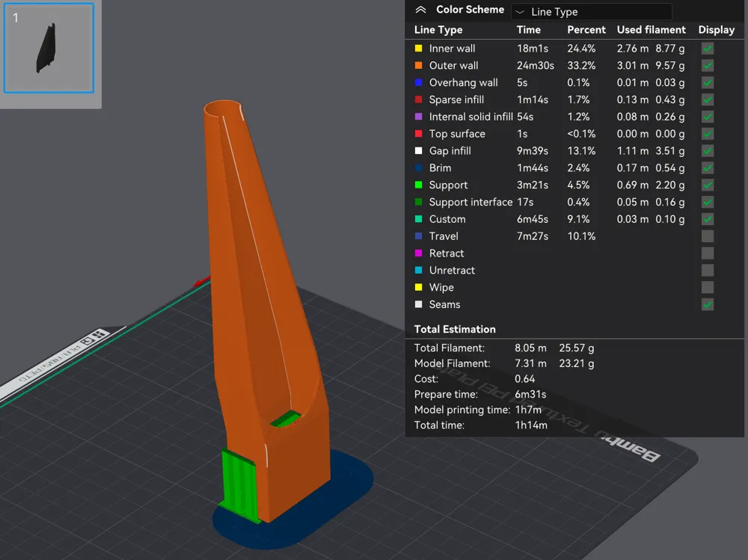This screenshot has height=560, width=748.
Task: Click the yellow Wipe swatch
Action: click(418, 288)
